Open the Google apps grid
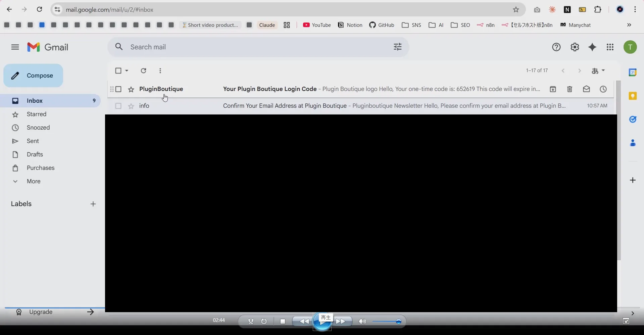Viewport: 644px width, 335px height. point(610,47)
